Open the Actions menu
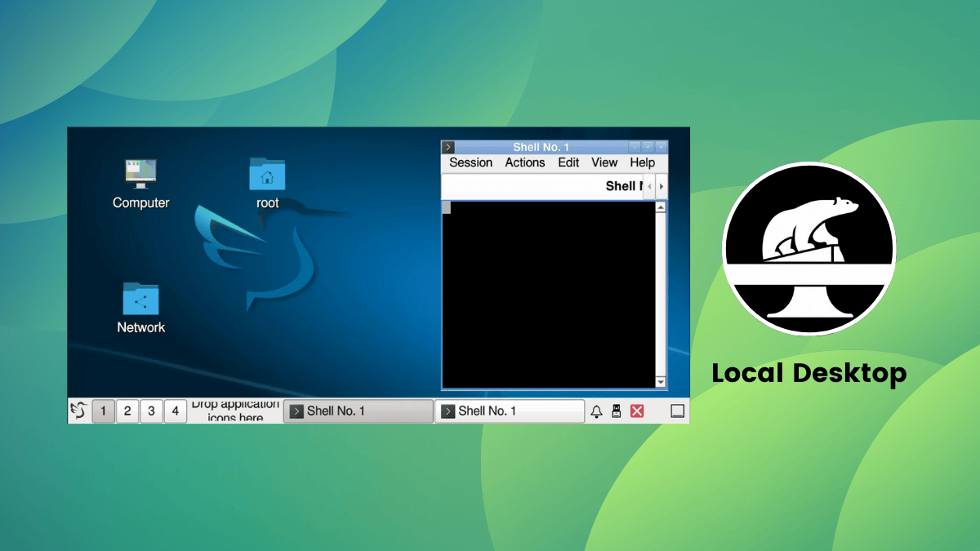Screen dimensions: 980x551 [x=524, y=162]
